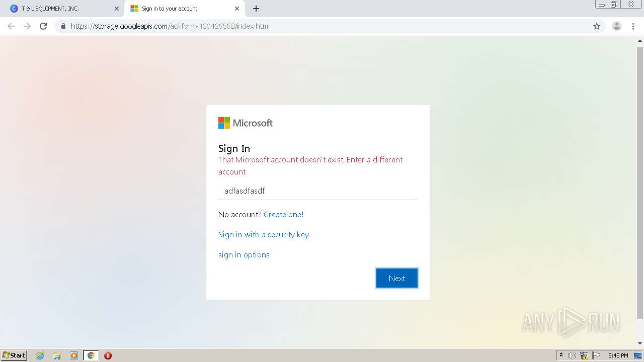Open the Windows Start menu
Screen dimensions: 644x362
tap(14, 355)
